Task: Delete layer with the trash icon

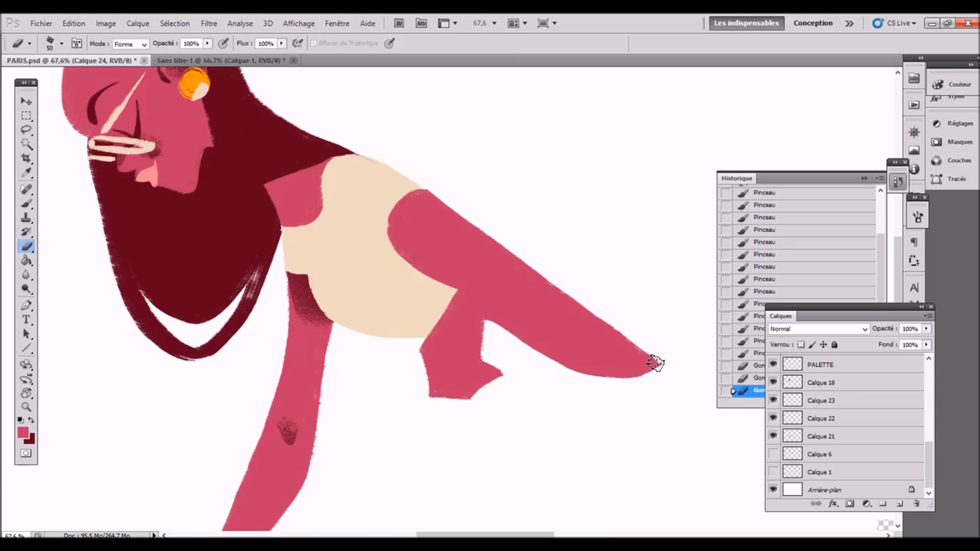Action: pos(916,504)
